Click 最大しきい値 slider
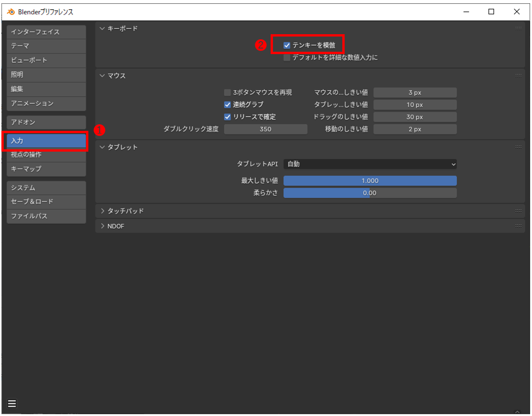The image size is (532, 416). pos(370,181)
